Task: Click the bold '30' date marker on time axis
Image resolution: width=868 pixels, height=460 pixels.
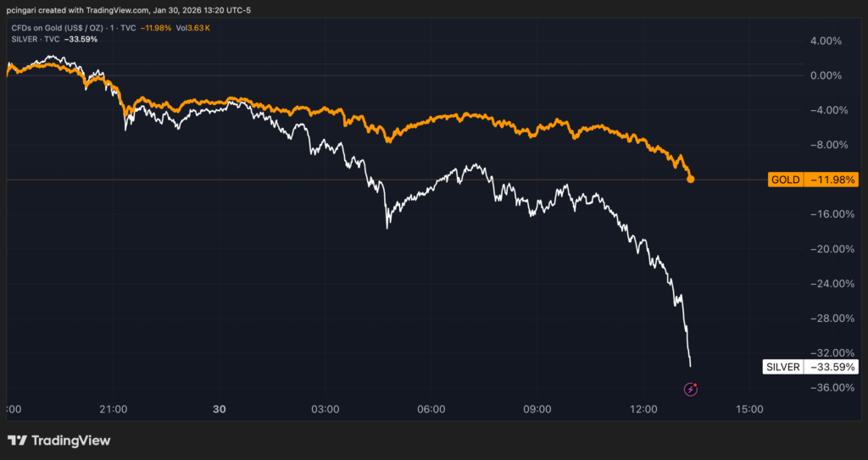Action: click(x=220, y=408)
